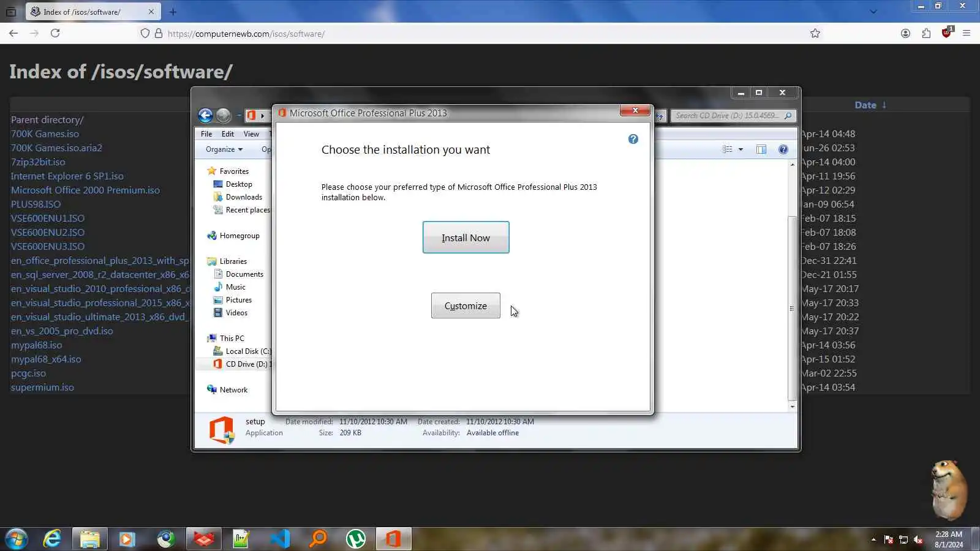Image resolution: width=980 pixels, height=551 pixels.
Task: Click Install Now in the Office setup dialog
Action: (x=466, y=238)
